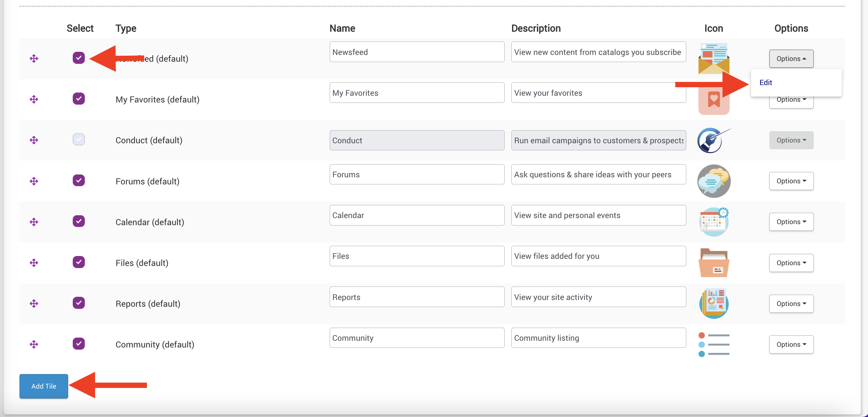Click the move handle in the Reports row
Viewport: 868px width, 417px height.
coord(34,304)
